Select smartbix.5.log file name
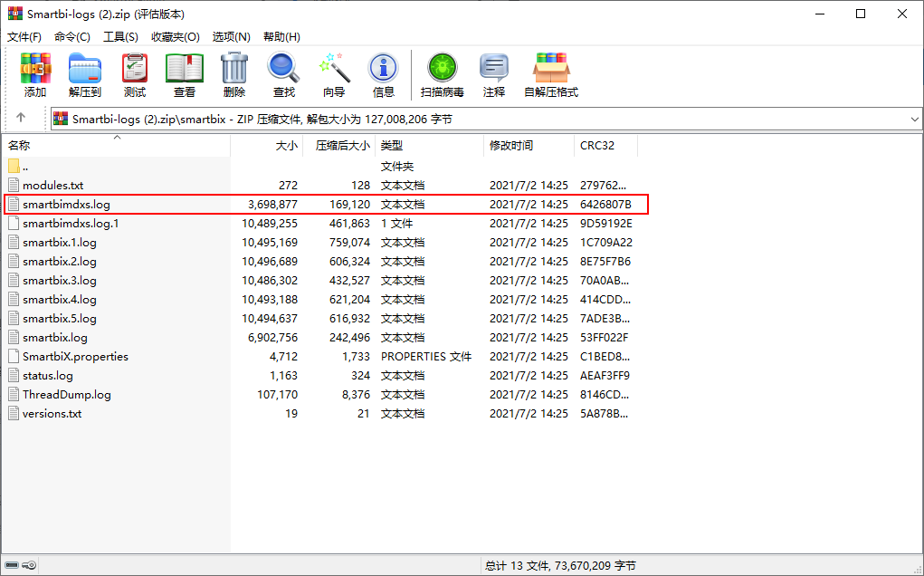 [60, 319]
